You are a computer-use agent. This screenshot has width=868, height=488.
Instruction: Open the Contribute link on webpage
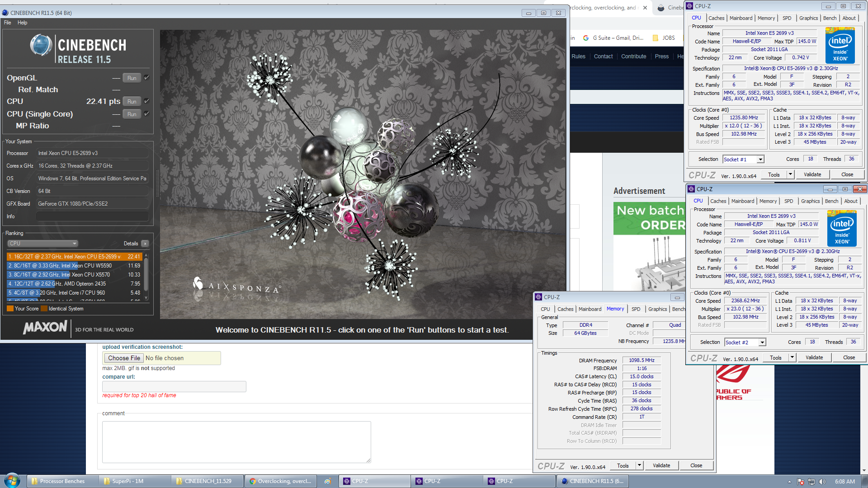click(x=633, y=56)
